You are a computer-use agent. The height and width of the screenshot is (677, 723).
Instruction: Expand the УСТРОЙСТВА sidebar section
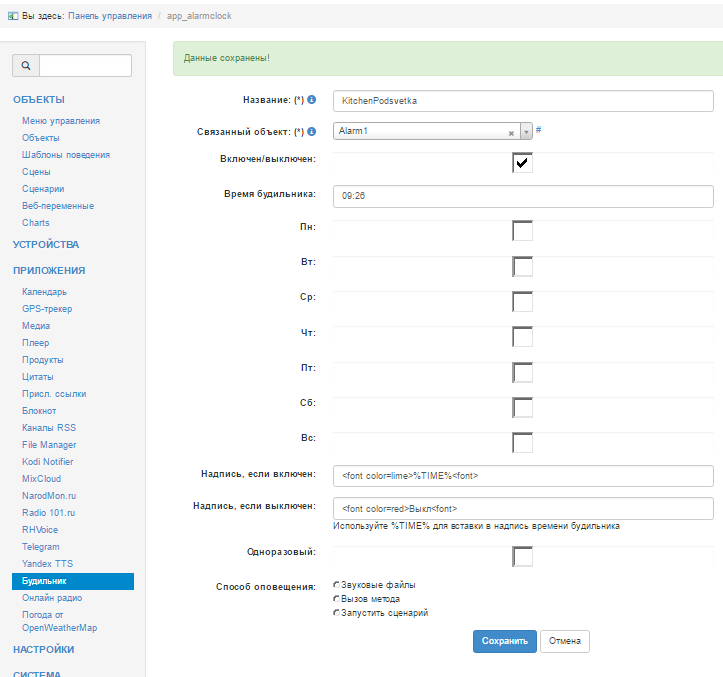(x=46, y=245)
